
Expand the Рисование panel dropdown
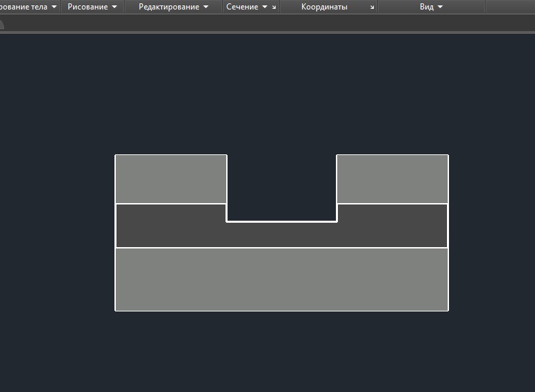coord(114,7)
